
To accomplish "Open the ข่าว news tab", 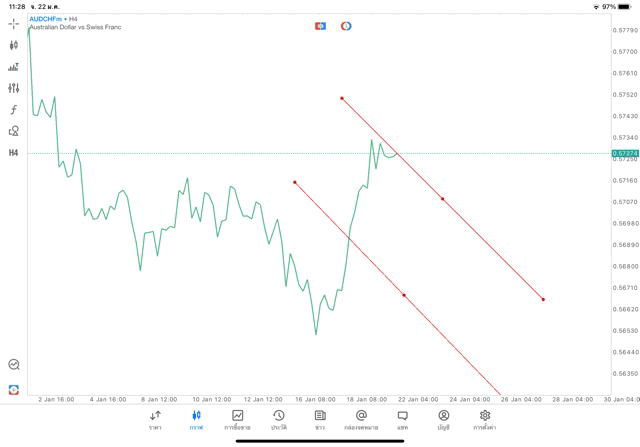I will [x=320, y=420].
